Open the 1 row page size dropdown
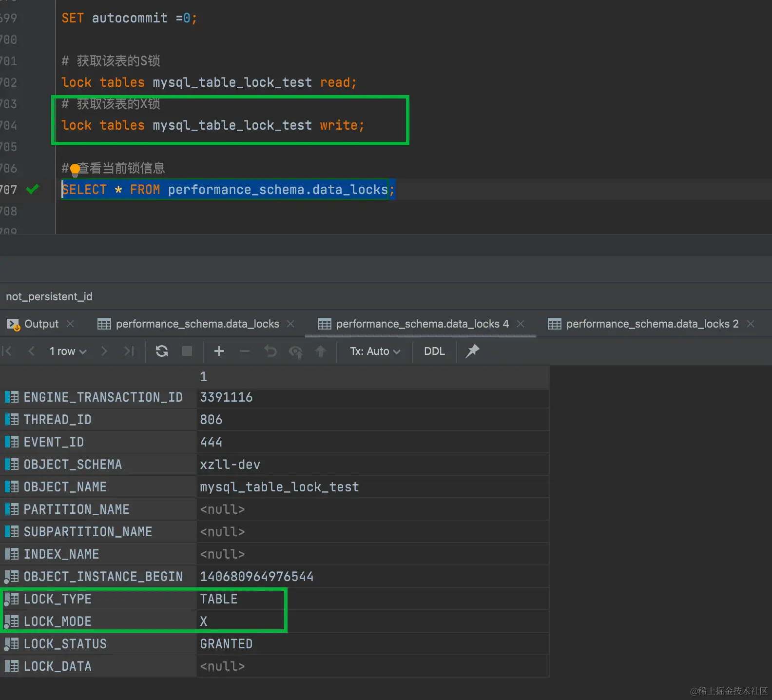 click(68, 351)
